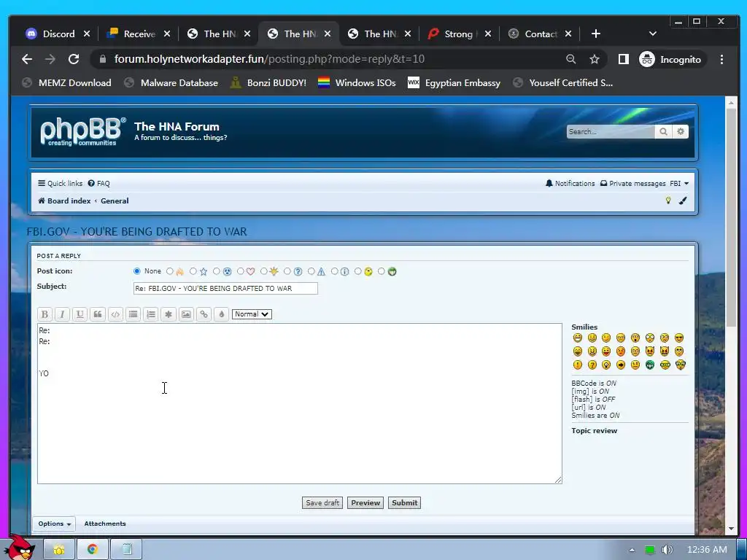The image size is (747, 560).
Task: Insert the arrow smiley
Action: coord(621,365)
